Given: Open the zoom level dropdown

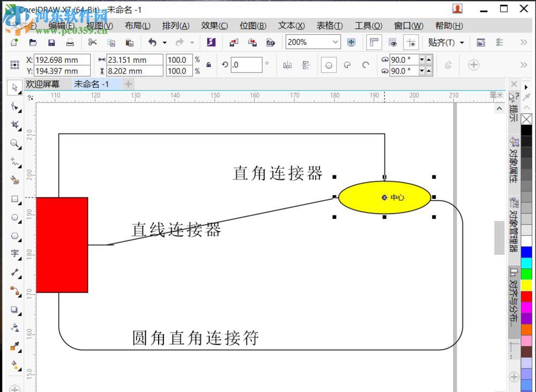Looking at the screenshot, I should click(x=336, y=42).
